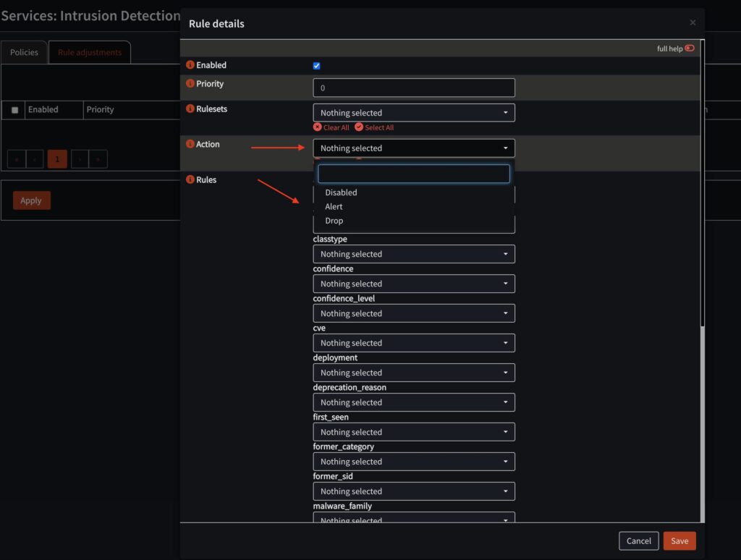This screenshot has width=741, height=560.
Task: Open the confidence_level dropdown
Action: coord(413,313)
